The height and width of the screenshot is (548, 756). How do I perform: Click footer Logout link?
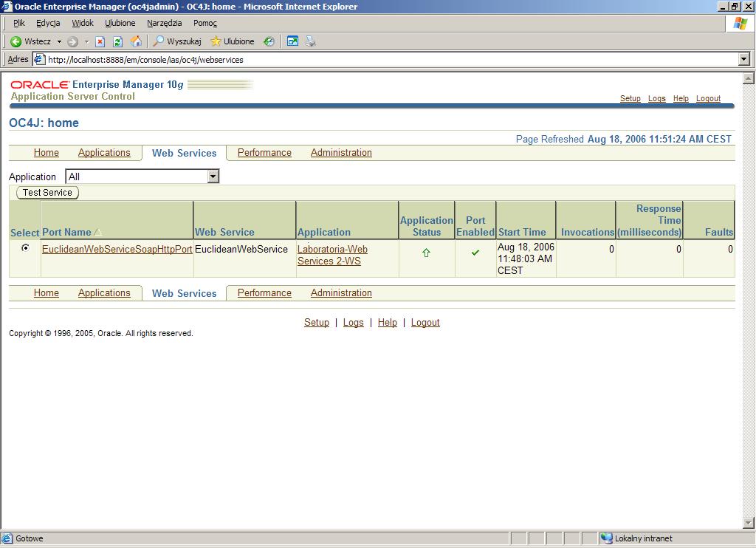pyautogui.click(x=425, y=322)
